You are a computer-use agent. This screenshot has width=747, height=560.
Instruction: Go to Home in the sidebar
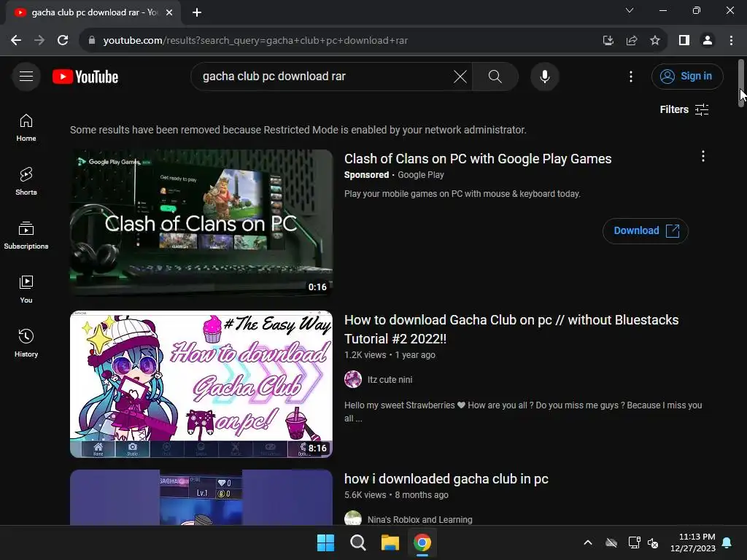(26, 128)
